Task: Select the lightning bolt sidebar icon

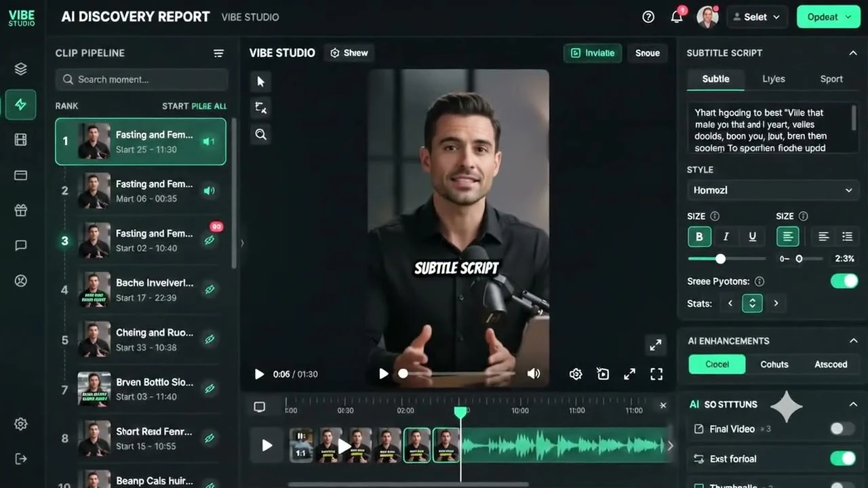Action: click(x=20, y=104)
